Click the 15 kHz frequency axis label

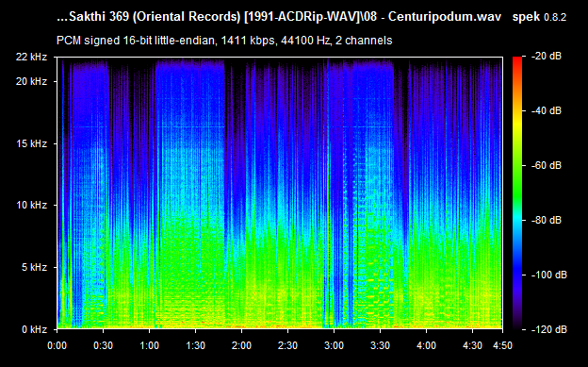(x=31, y=143)
